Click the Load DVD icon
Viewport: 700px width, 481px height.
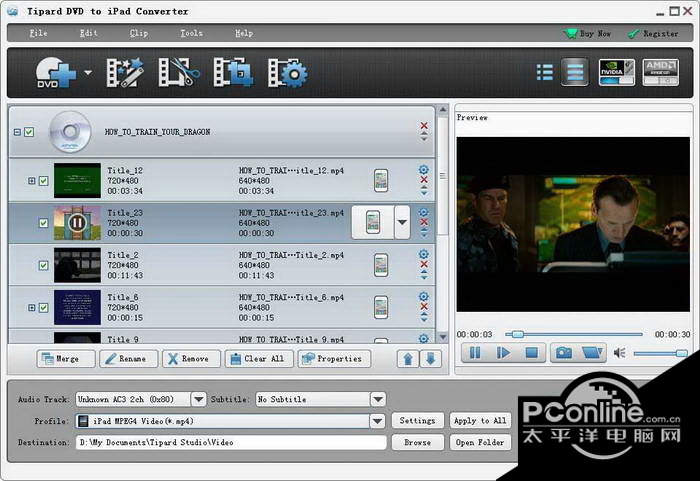pyautogui.click(x=54, y=72)
